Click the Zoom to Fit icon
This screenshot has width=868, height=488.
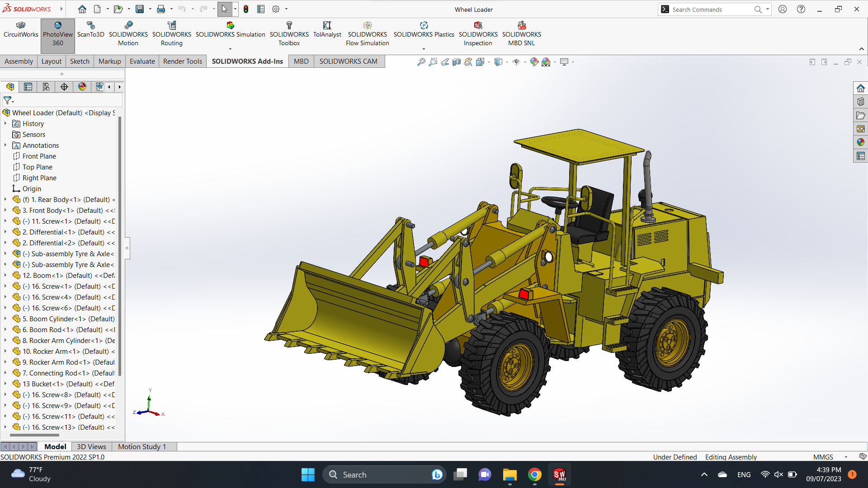[x=421, y=62]
